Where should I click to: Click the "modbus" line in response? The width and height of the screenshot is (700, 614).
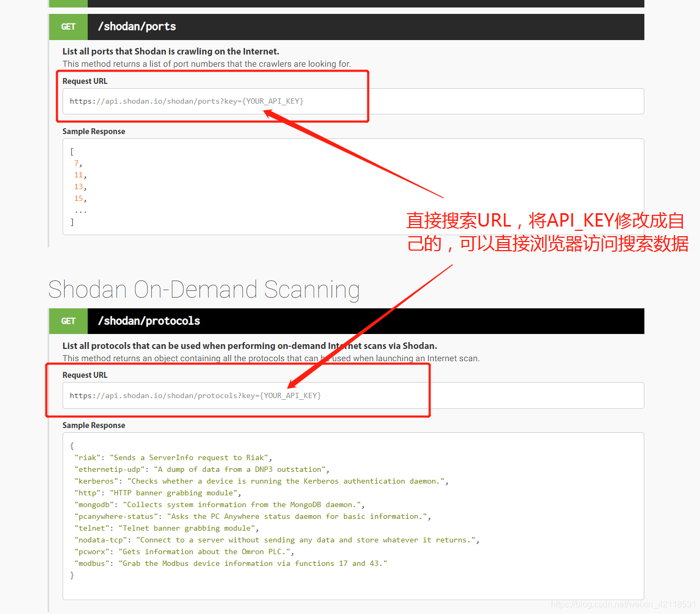point(231,564)
